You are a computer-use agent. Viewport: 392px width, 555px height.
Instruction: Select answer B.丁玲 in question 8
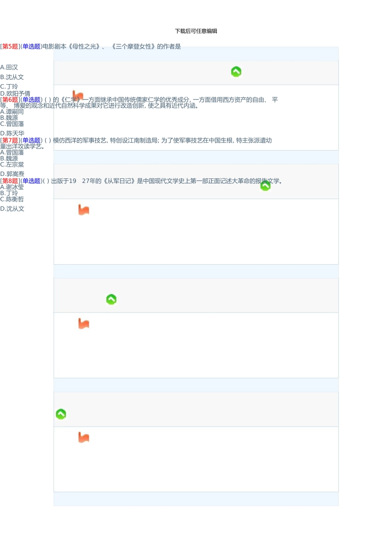click(x=9, y=193)
